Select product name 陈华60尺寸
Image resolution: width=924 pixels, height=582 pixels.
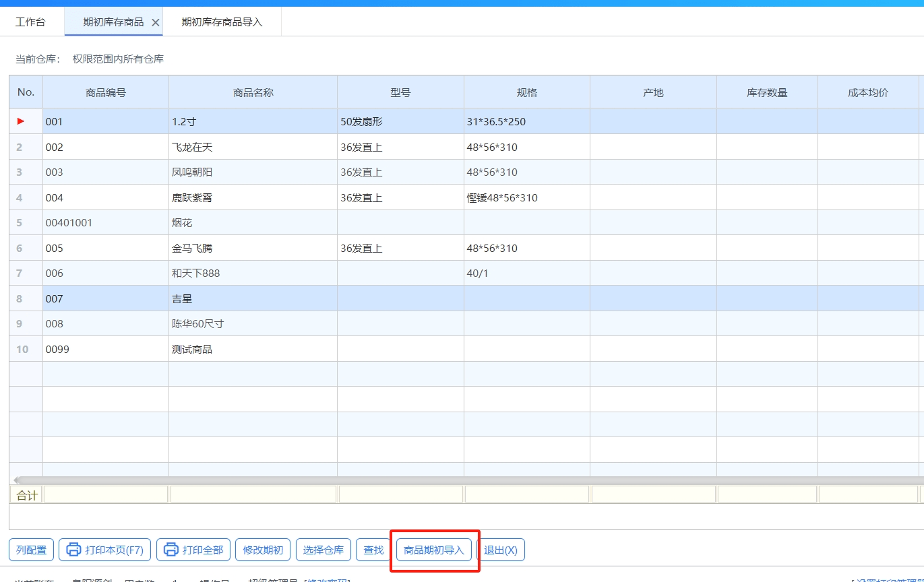(x=253, y=323)
